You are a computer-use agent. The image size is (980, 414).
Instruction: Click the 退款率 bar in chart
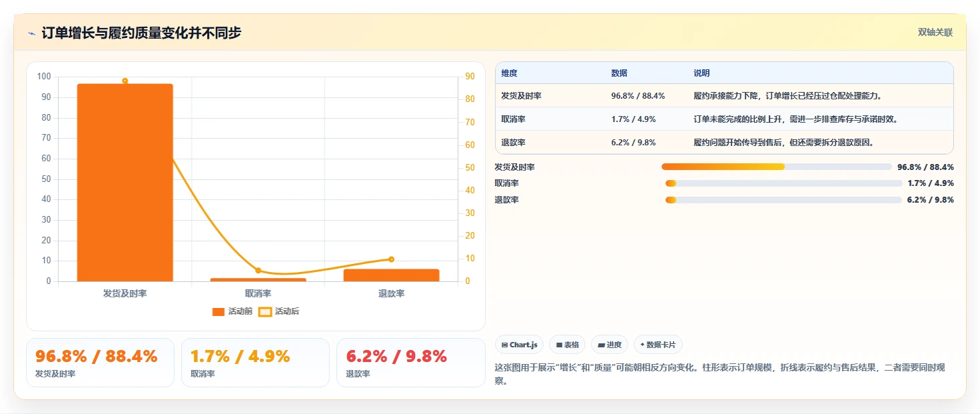tap(392, 275)
